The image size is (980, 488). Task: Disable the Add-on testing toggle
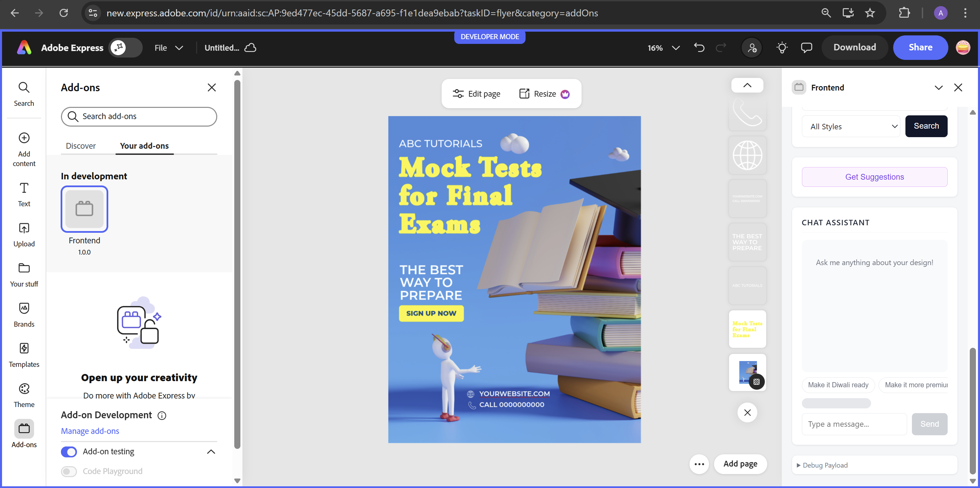click(x=69, y=452)
